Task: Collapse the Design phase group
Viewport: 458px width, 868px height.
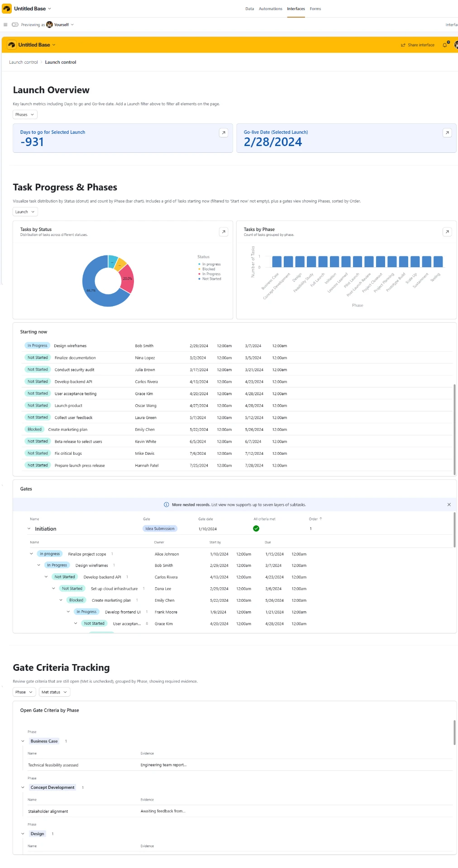Action: [23, 834]
